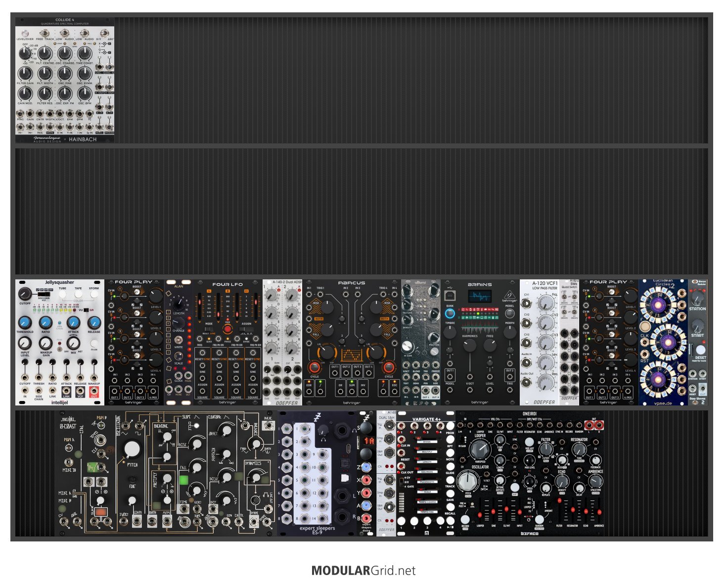Click the blue RATIO knob on Jellysquasher
The height and width of the screenshot is (581, 728).
tap(46, 322)
